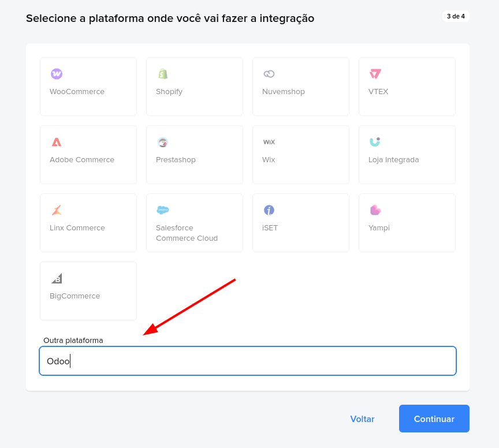Select the VTEX platform label
This screenshot has height=448, width=499.
378,92
